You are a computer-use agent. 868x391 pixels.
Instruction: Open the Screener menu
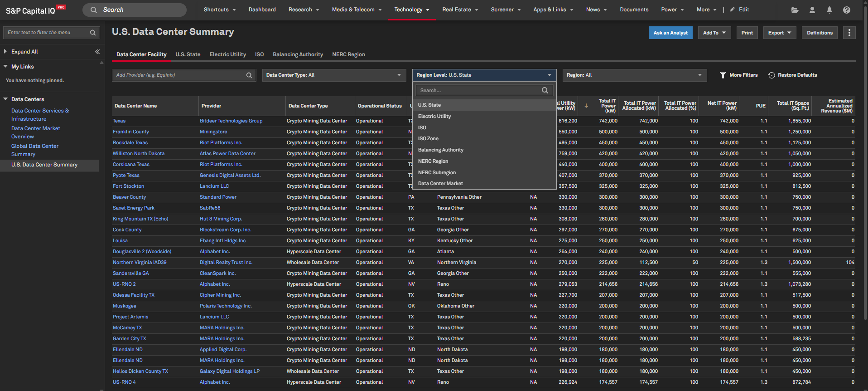click(x=506, y=10)
